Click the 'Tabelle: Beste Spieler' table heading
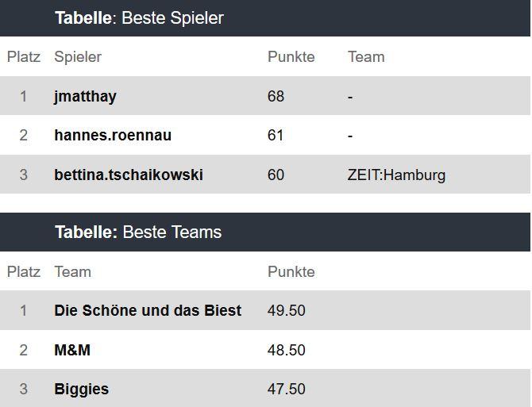Screen dimensions: 532x407 point(139,17)
